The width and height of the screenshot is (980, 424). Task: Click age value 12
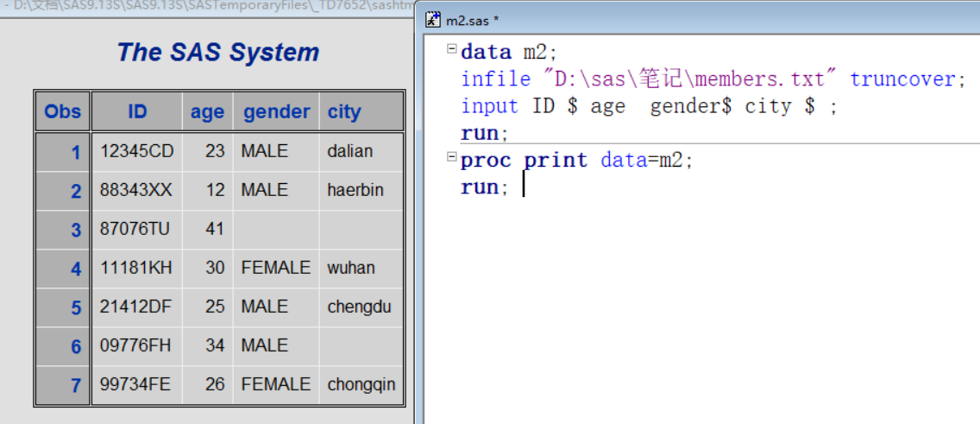[214, 190]
